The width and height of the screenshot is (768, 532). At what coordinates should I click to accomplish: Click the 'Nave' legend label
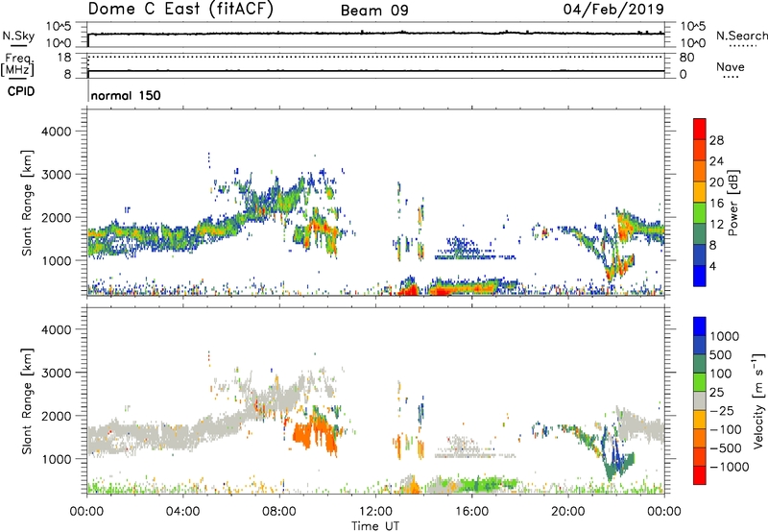coord(731,67)
